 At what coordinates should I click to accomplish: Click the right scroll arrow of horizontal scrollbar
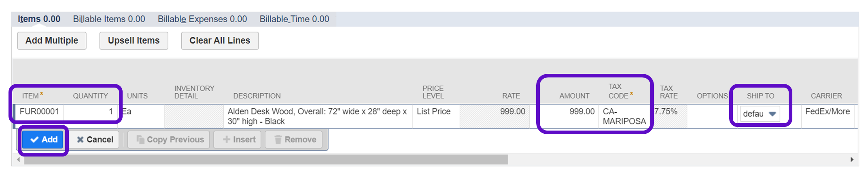(851, 160)
